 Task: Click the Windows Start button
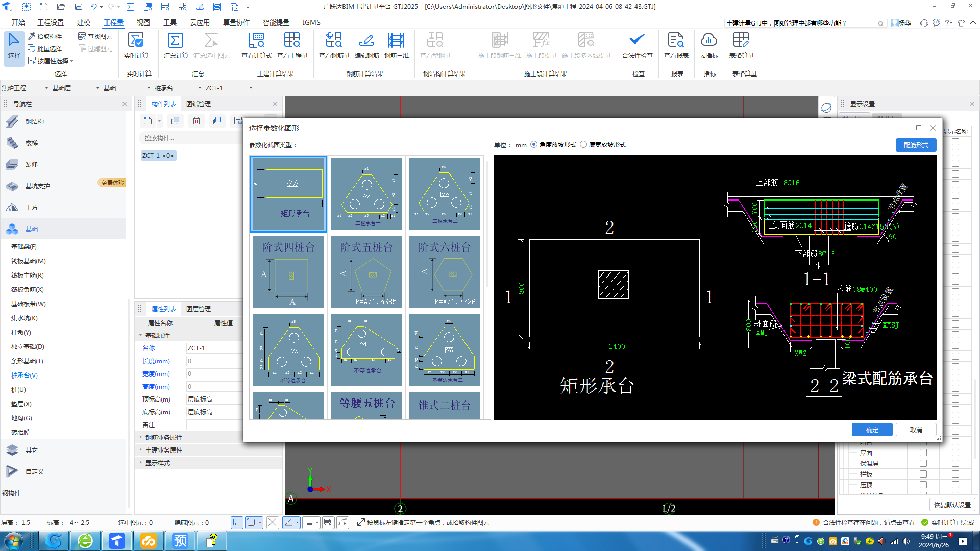coord(14,541)
